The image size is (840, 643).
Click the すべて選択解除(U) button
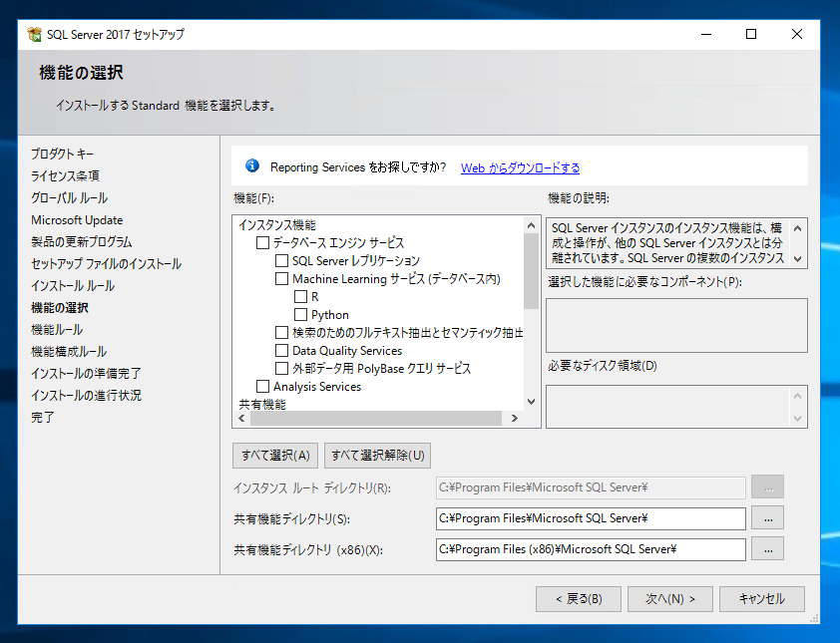point(378,456)
